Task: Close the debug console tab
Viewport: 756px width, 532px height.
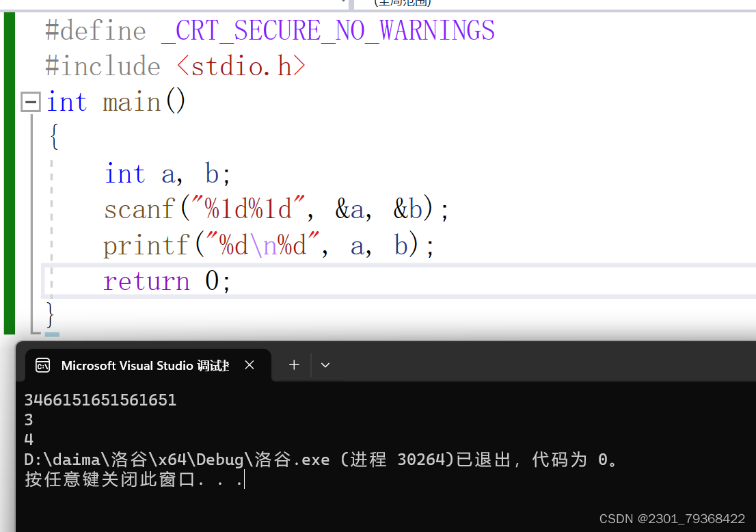Action: tap(249, 364)
